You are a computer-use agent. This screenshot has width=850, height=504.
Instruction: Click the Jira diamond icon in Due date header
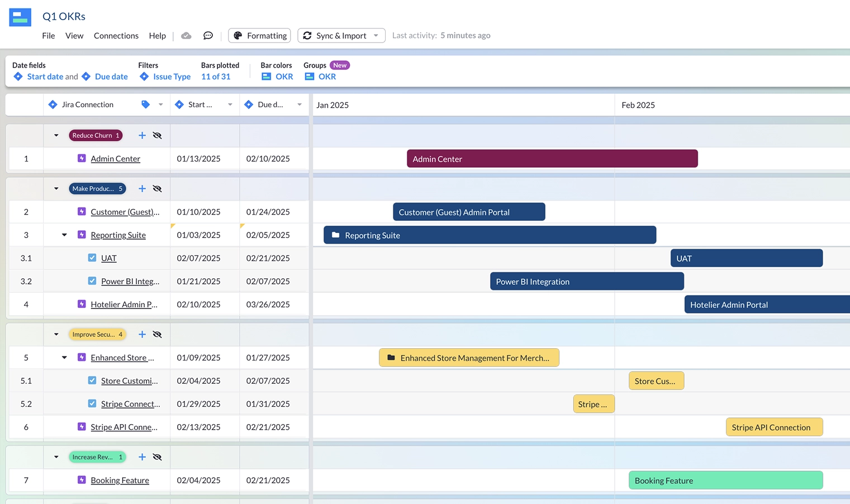tap(249, 104)
